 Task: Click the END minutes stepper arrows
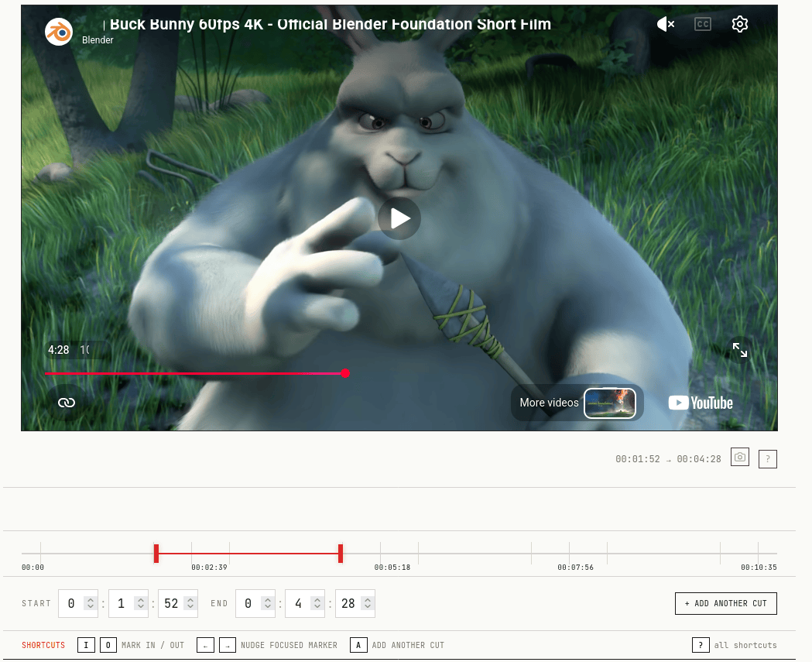coord(317,603)
